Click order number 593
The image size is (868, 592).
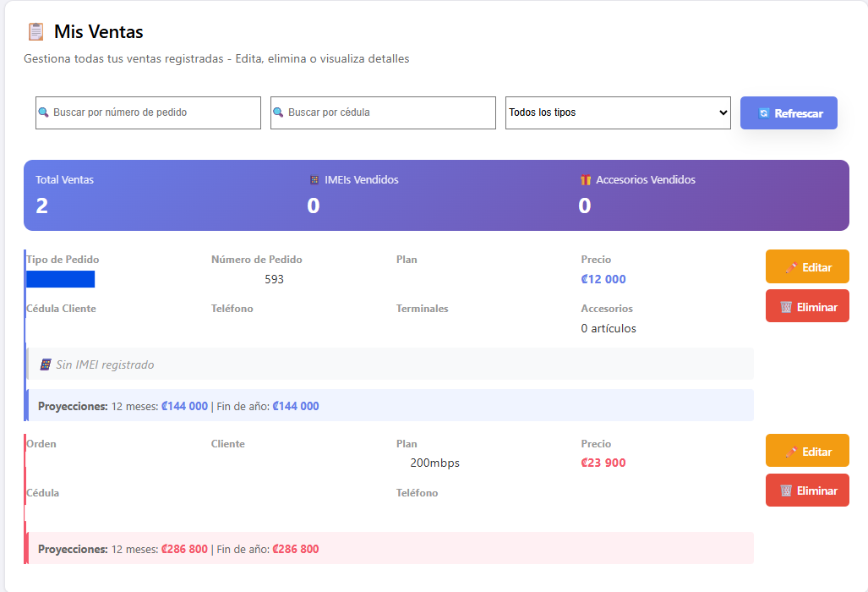coord(274,279)
